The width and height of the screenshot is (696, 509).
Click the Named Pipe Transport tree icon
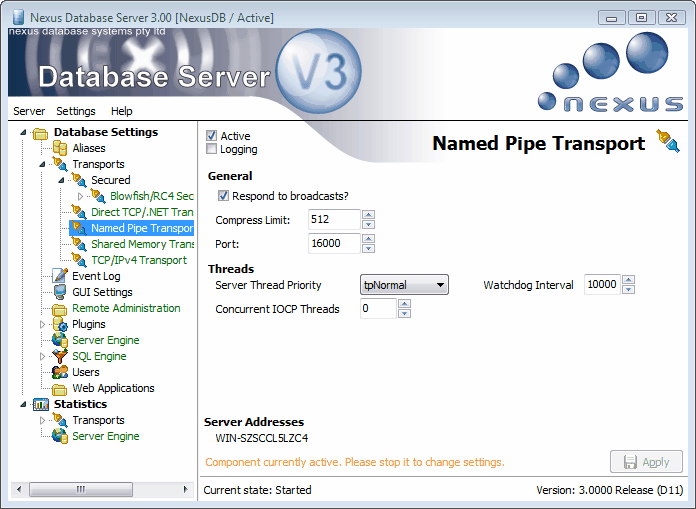point(79,228)
